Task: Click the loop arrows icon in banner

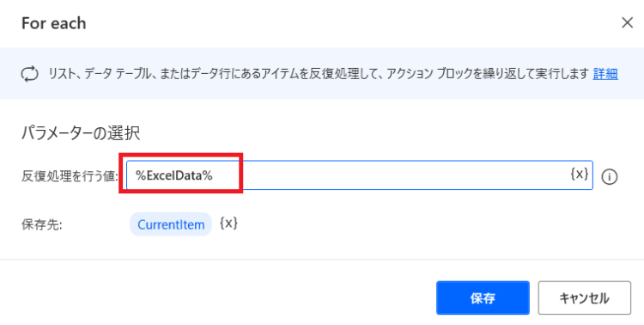Action: tap(29, 75)
